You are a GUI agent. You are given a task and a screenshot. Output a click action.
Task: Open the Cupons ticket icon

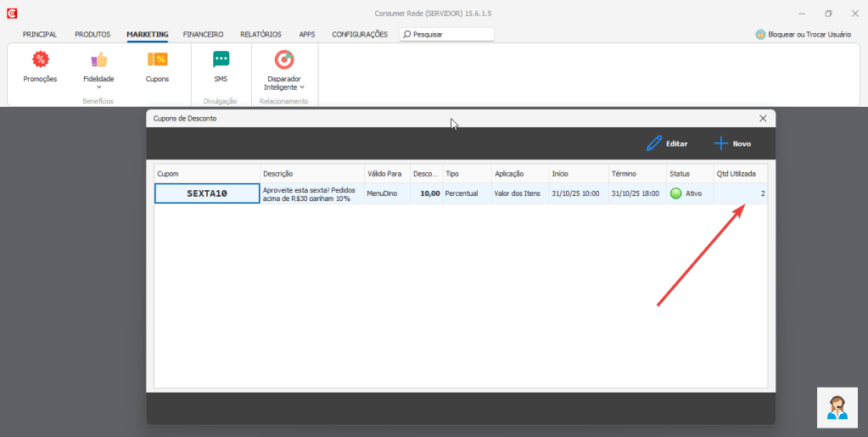click(x=157, y=60)
